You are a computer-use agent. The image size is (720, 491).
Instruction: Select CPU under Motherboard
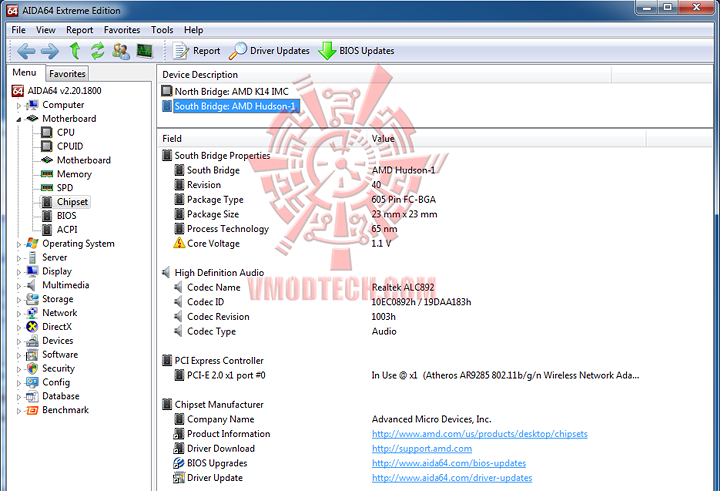(x=58, y=132)
